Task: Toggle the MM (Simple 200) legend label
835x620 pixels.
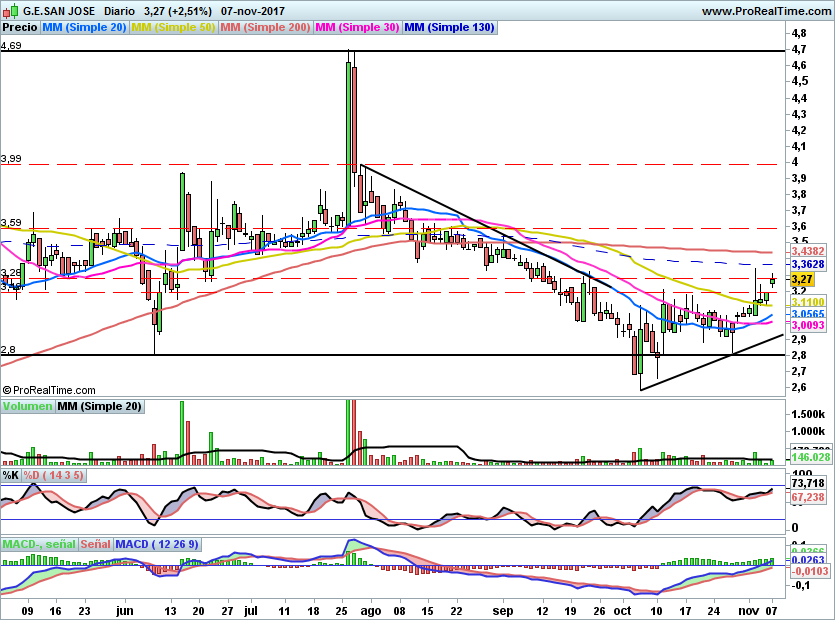Action: pyautogui.click(x=266, y=28)
